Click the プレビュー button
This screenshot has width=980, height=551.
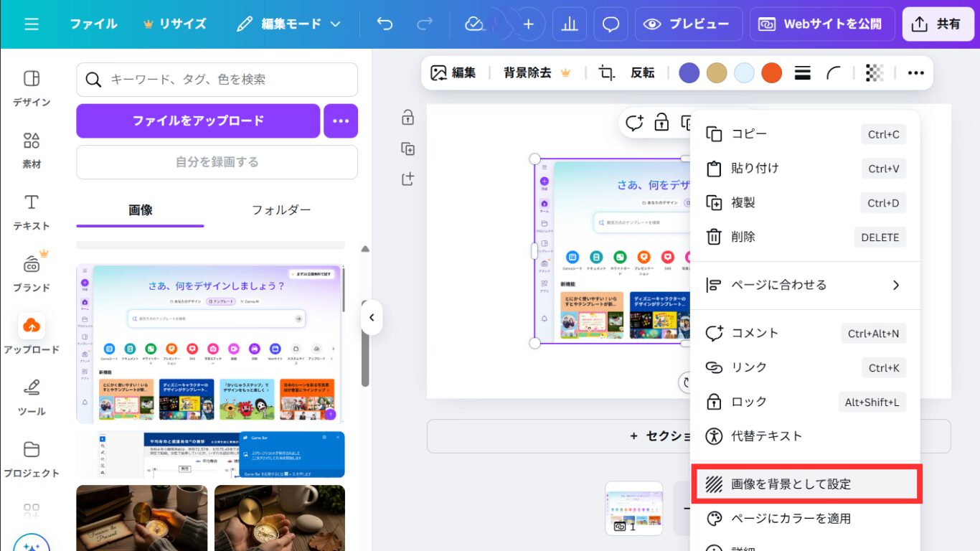click(688, 24)
